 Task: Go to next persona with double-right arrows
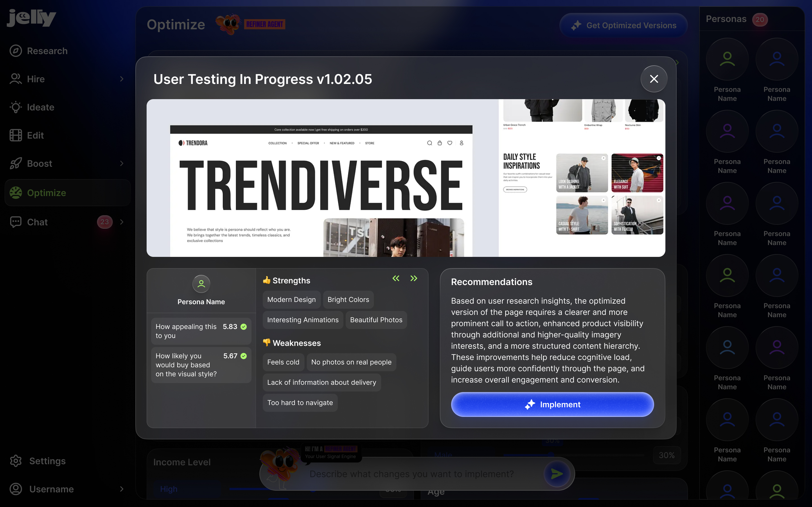point(414,279)
